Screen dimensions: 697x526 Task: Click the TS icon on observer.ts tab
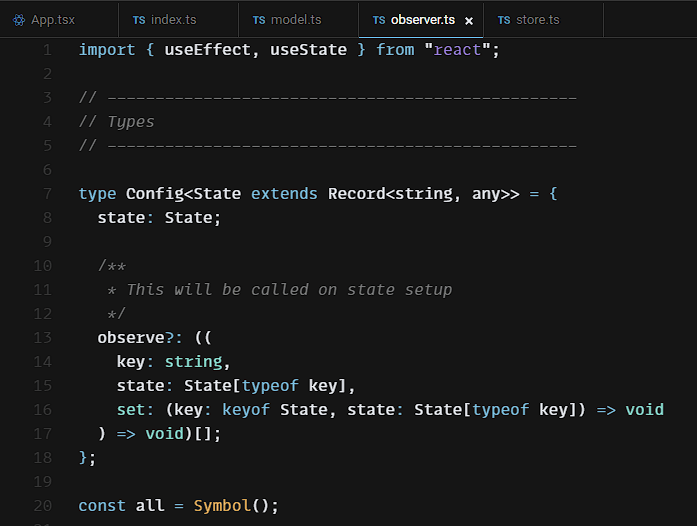click(379, 20)
